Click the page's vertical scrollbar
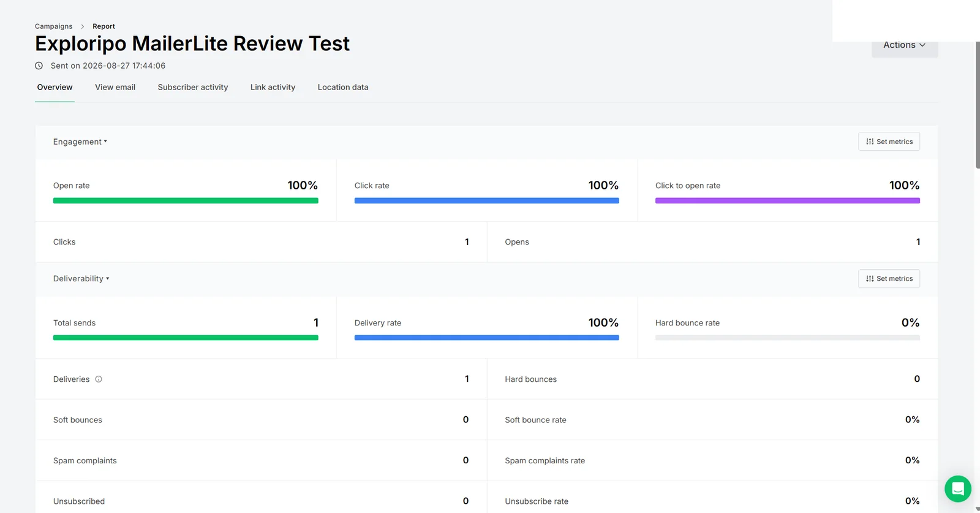This screenshot has width=980, height=513. (x=978, y=105)
